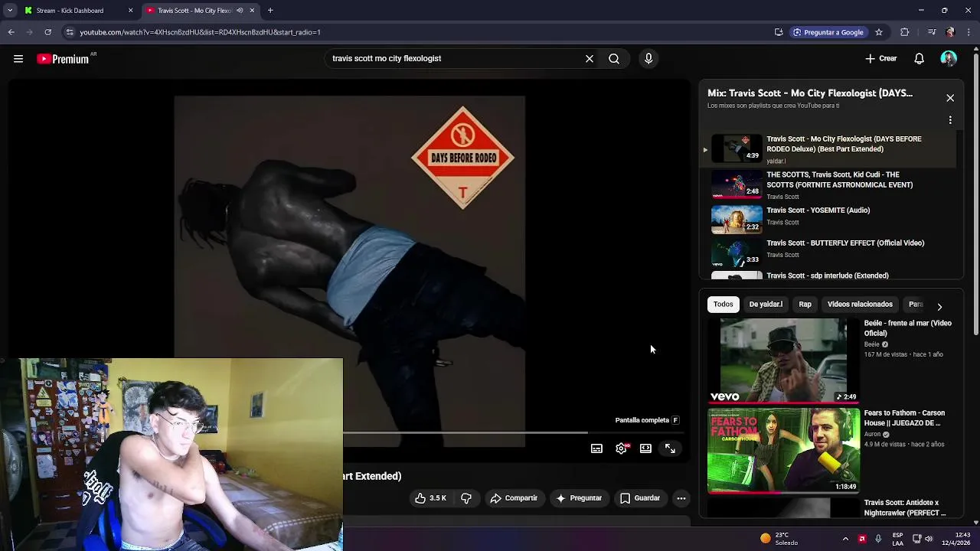
Task: Open Chrome media controls icon
Action: 932,32
